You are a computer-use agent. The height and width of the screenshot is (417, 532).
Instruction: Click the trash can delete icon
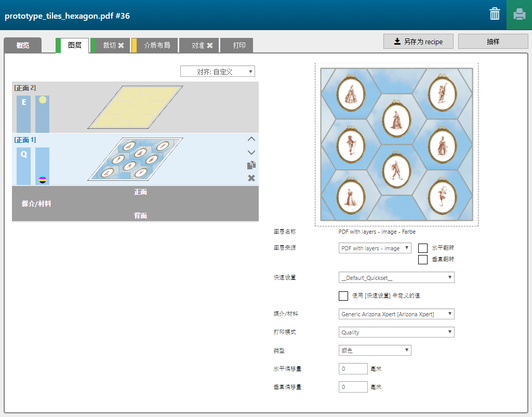point(495,14)
